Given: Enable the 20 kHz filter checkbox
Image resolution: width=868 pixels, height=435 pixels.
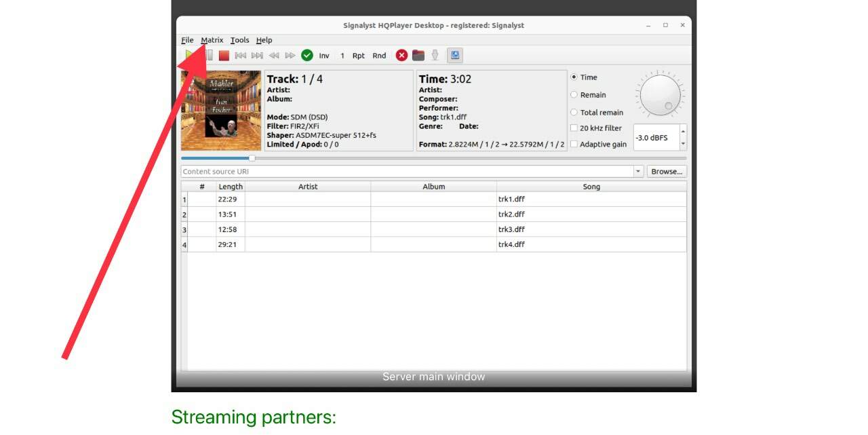Looking at the screenshot, I should (x=574, y=128).
